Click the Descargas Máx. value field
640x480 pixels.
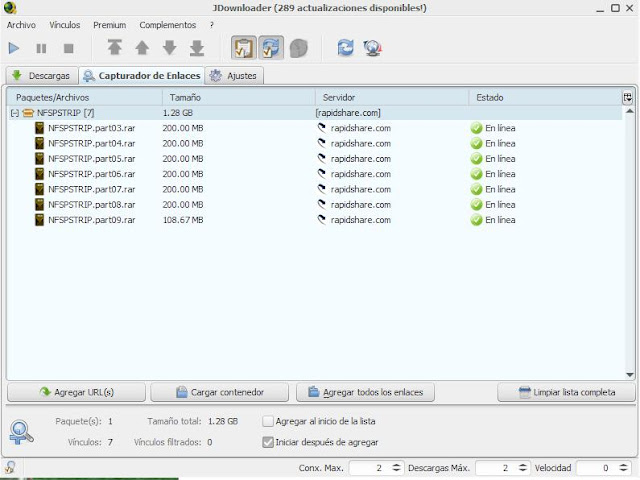tap(496, 468)
